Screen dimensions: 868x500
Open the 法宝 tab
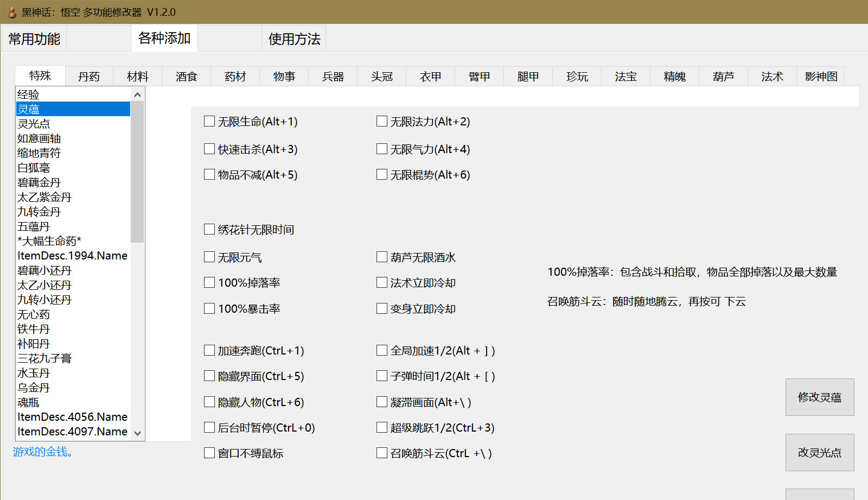[x=626, y=77]
